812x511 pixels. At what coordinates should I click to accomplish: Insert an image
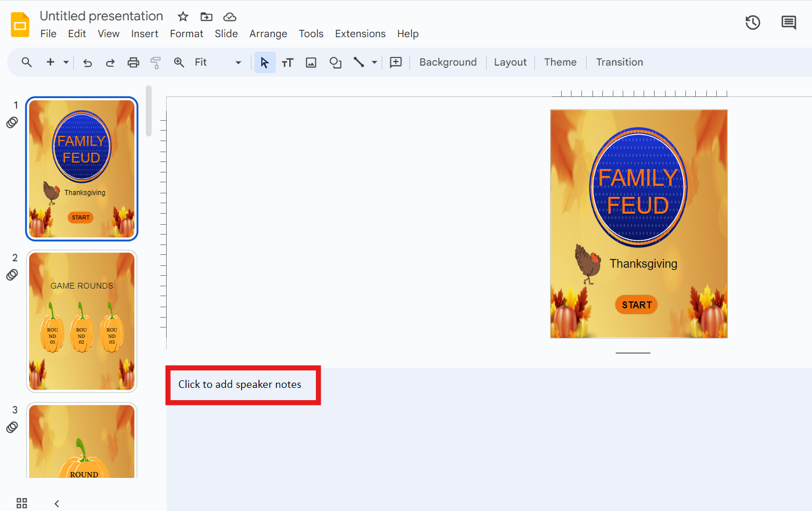[311, 62]
